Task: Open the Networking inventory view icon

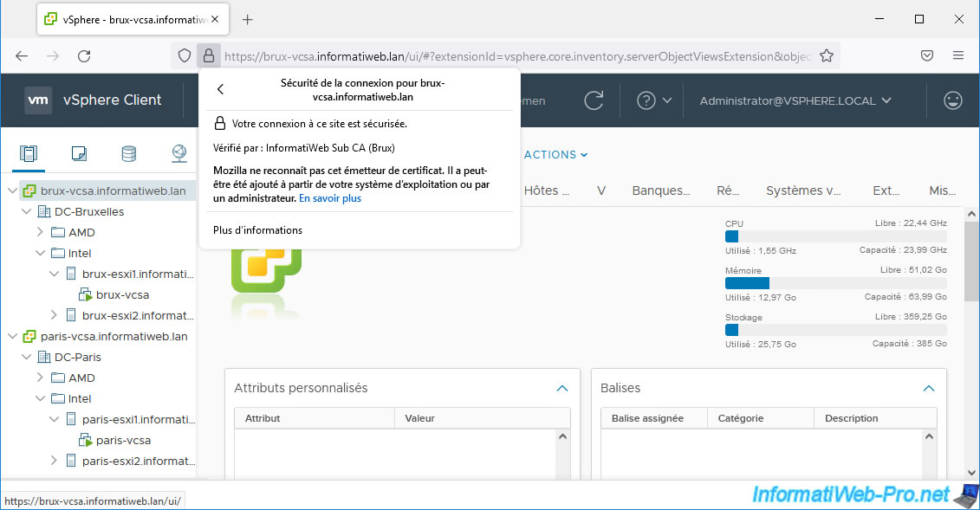Action: 178,154
